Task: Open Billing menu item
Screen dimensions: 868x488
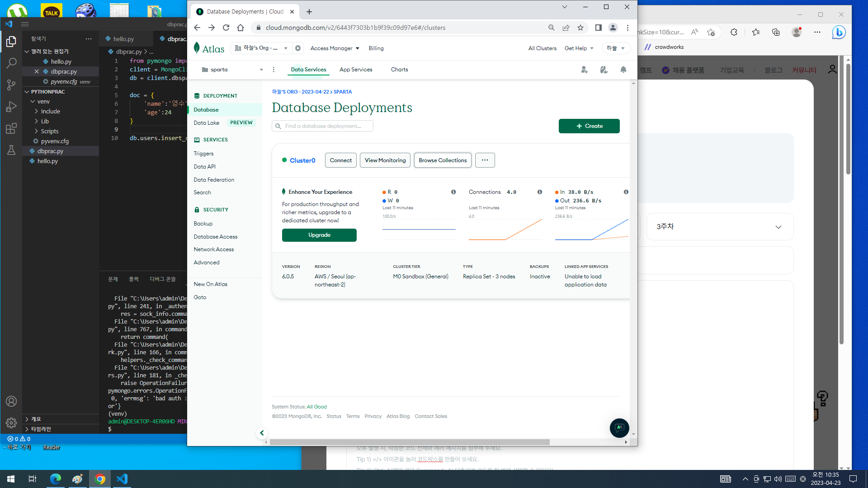Action: (x=376, y=48)
